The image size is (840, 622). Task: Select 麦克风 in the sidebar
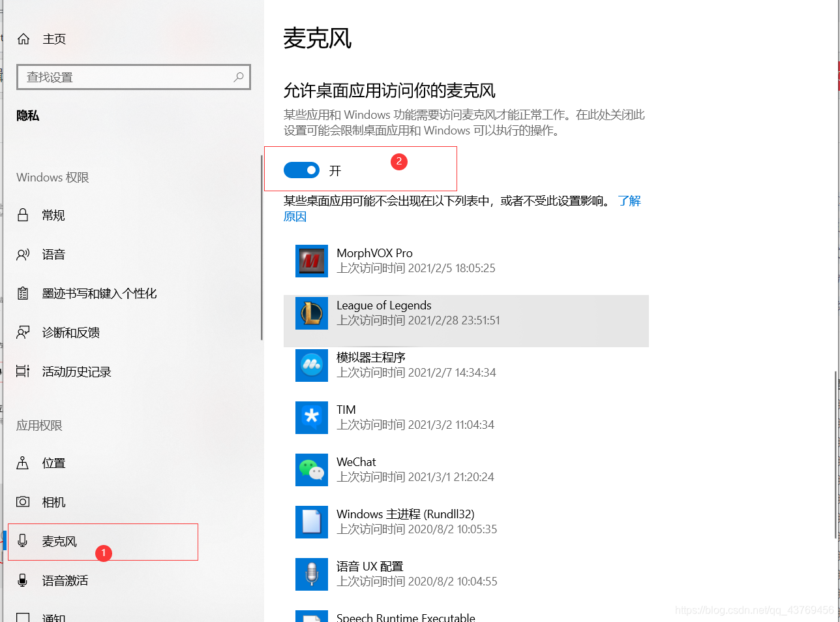(59, 542)
